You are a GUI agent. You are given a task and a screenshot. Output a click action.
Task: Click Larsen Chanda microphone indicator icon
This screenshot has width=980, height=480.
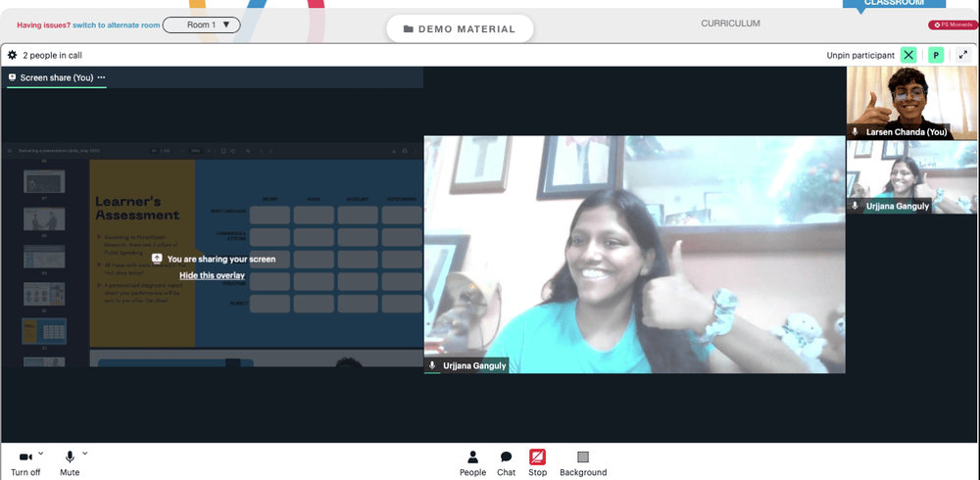(x=855, y=132)
